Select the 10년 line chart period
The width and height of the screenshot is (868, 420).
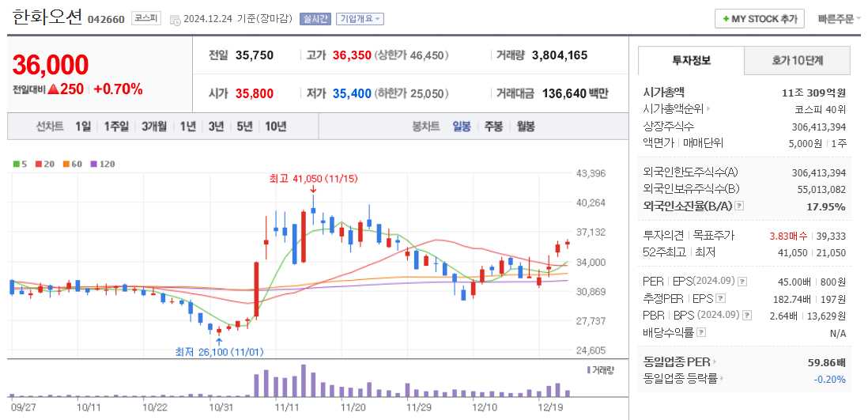point(276,127)
